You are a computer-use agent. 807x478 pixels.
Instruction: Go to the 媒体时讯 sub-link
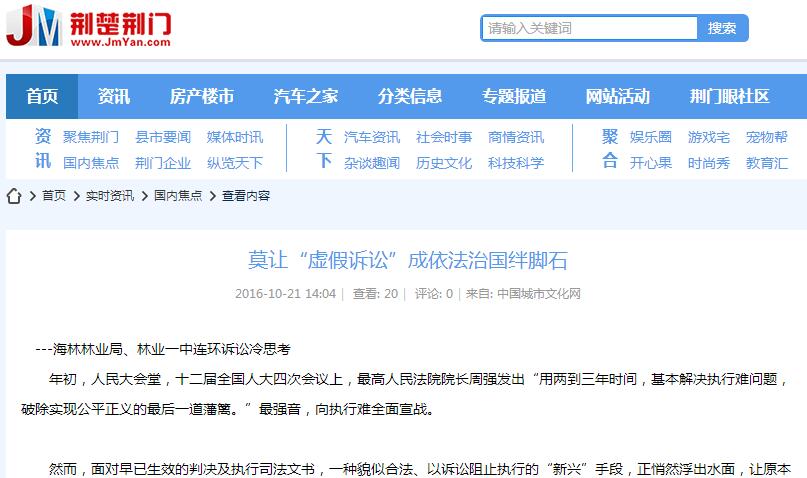pyautogui.click(x=235, y=137)
